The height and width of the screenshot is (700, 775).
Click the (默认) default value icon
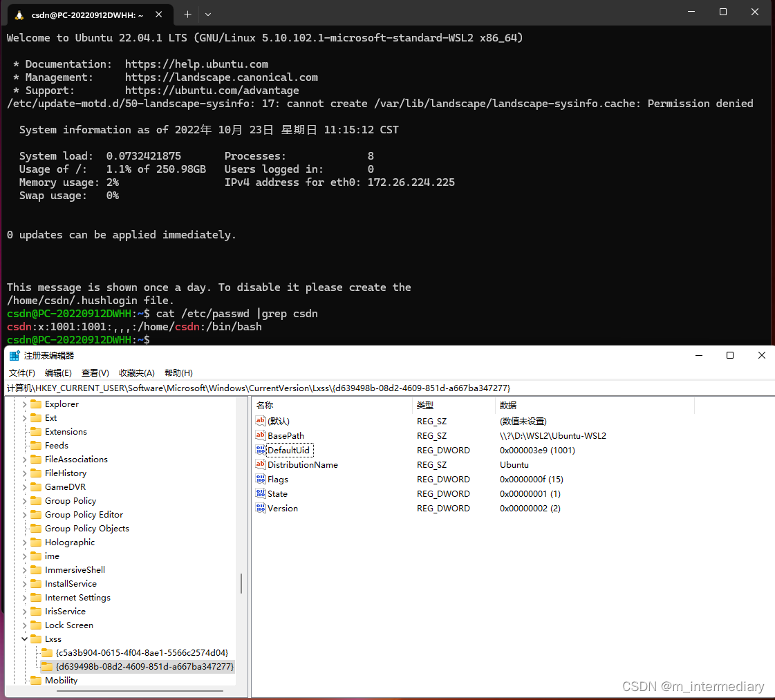261,421
